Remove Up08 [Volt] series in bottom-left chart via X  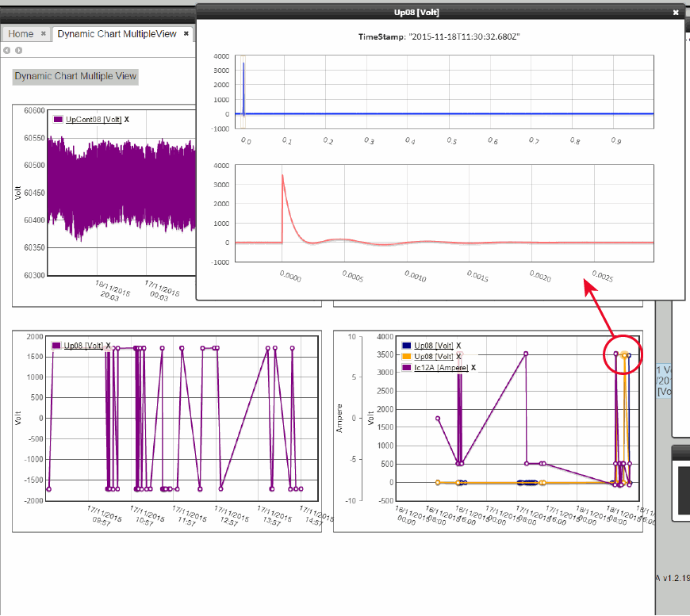click(108, 345)
